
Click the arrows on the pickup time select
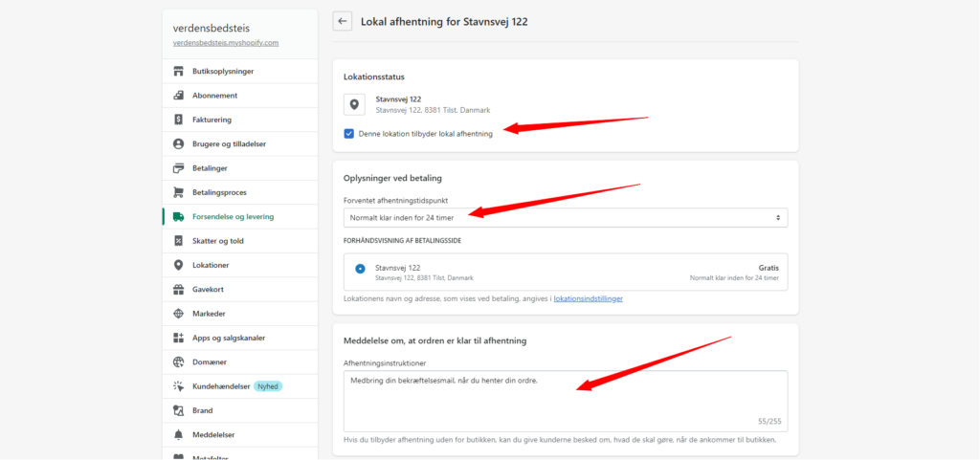(778, 217)
